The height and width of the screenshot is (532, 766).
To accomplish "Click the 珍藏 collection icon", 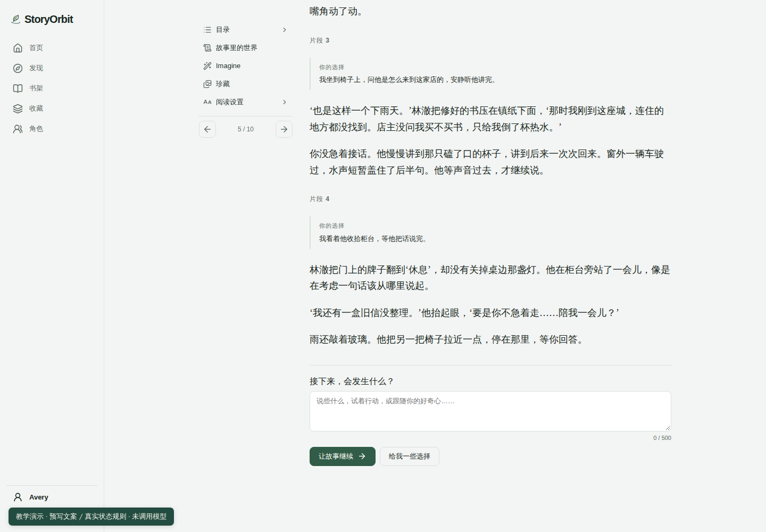I will 207,84.
